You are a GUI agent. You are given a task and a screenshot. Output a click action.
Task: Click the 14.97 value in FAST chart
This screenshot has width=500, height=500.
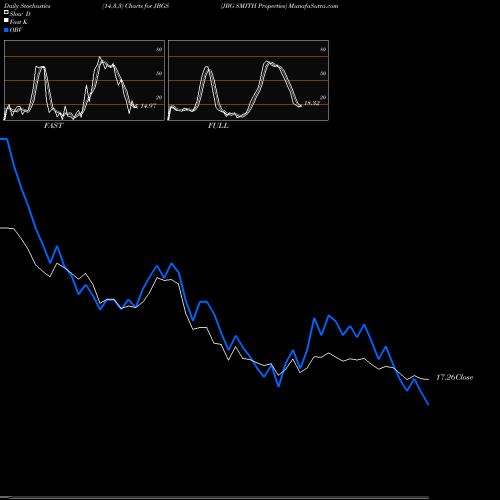(x=148, y=106)
